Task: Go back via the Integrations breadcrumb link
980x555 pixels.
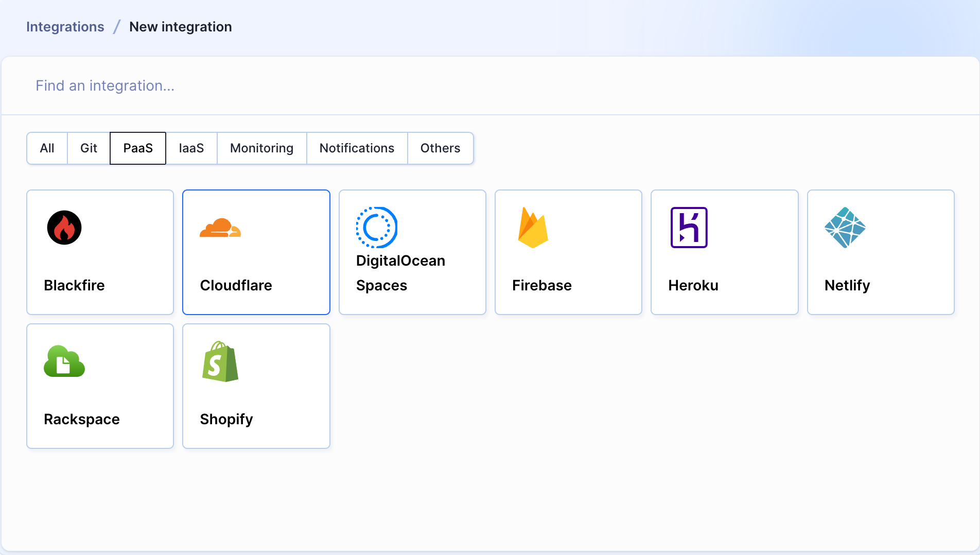Action: click(x=65, y=27)
